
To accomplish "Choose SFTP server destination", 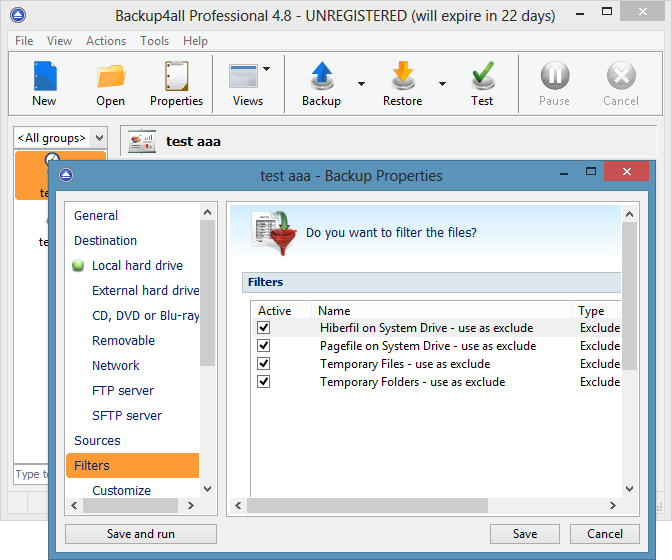I will point(127,416).
